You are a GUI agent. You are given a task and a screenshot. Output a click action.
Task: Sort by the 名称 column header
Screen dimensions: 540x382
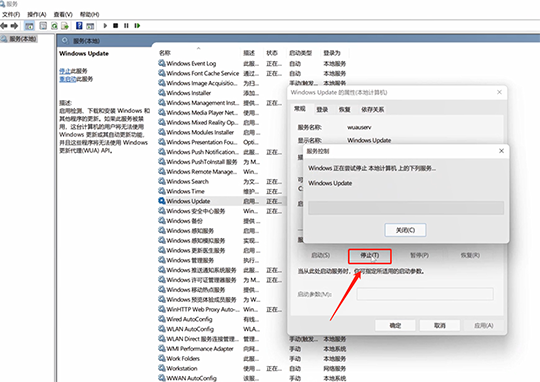click(x=165, y=53)
